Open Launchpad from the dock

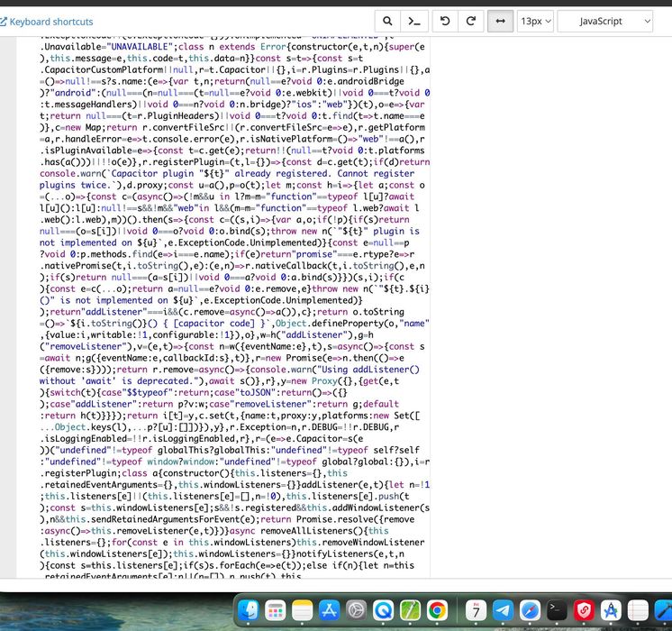pos(275,610)
